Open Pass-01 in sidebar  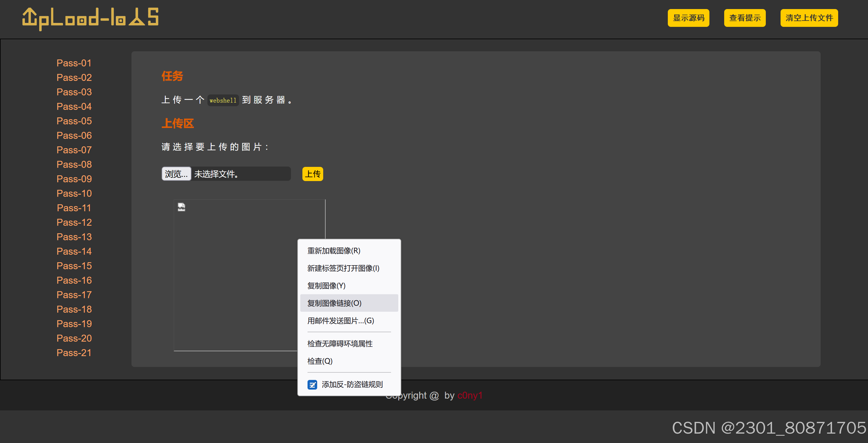tap(74, 63)
